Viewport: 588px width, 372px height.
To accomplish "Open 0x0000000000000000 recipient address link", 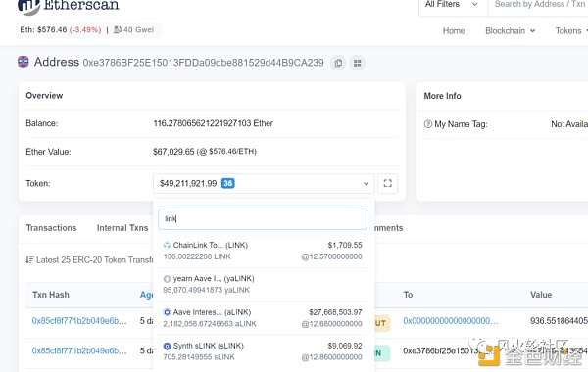I will (451, 321).
